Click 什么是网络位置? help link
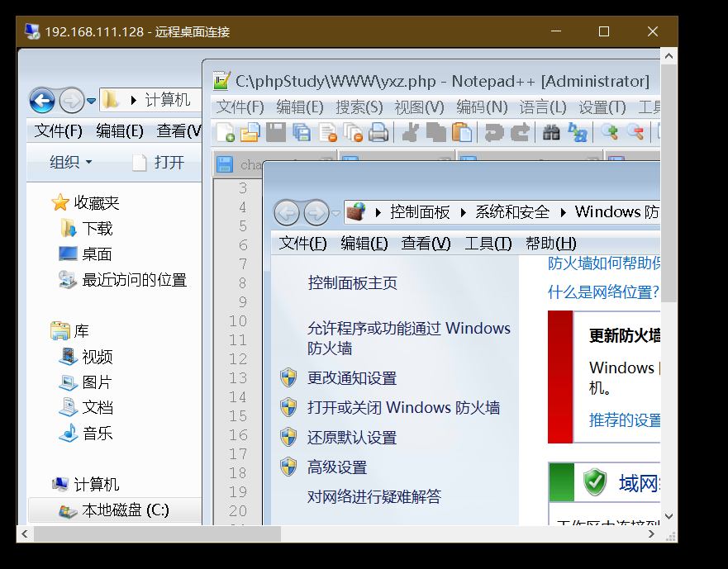This screenshot has width=728, height=569. 603,292
